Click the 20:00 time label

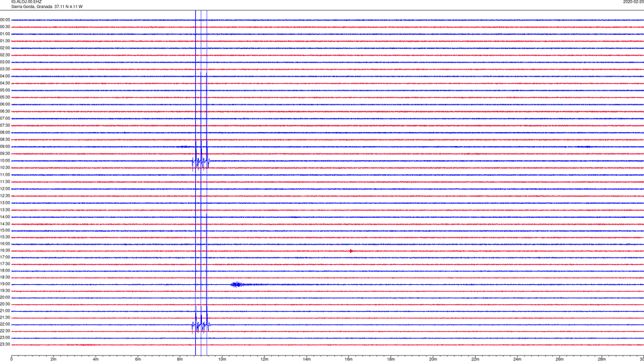click(x=5, y=298)
